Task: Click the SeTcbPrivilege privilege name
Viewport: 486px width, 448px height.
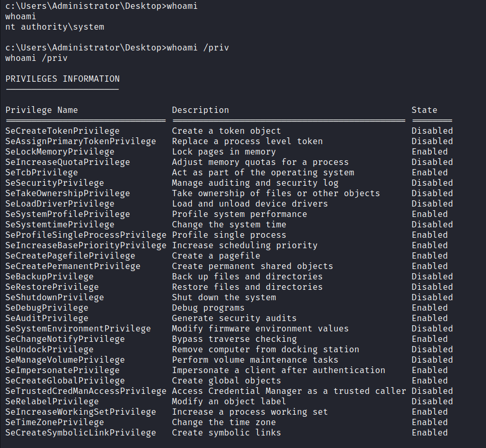Action: 42,172
